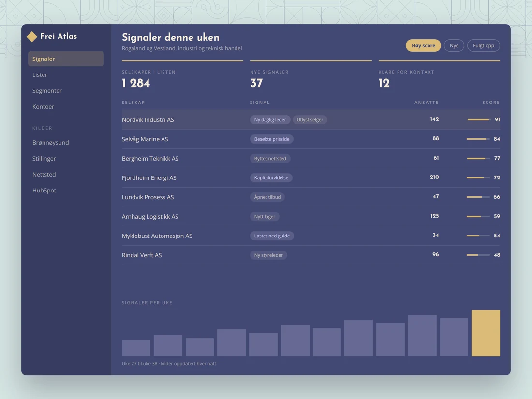532x399 pixels.
Task: Click the Ny daglig leder tag
Action: pyautogui.click(x=270, y=120)
